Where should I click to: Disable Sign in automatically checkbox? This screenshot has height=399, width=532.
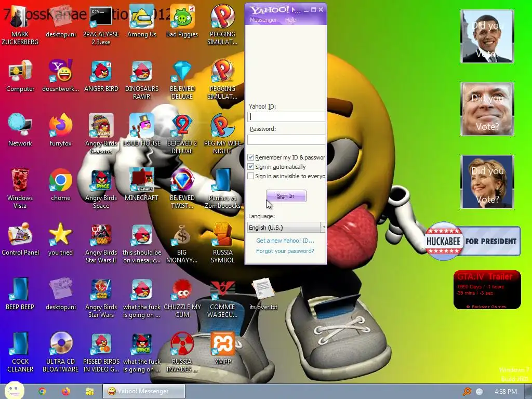[x=251, y=167]
